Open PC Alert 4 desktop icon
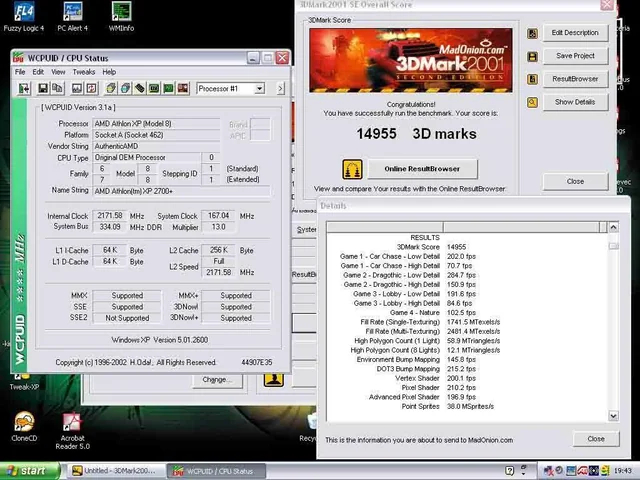640x480 pixels. point(73,17)
